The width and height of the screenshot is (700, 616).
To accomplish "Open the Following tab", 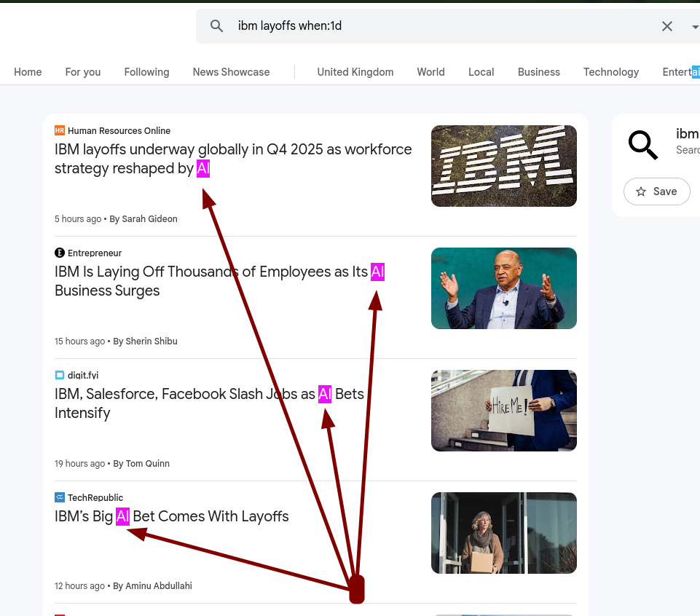I will tap(146, 72).
